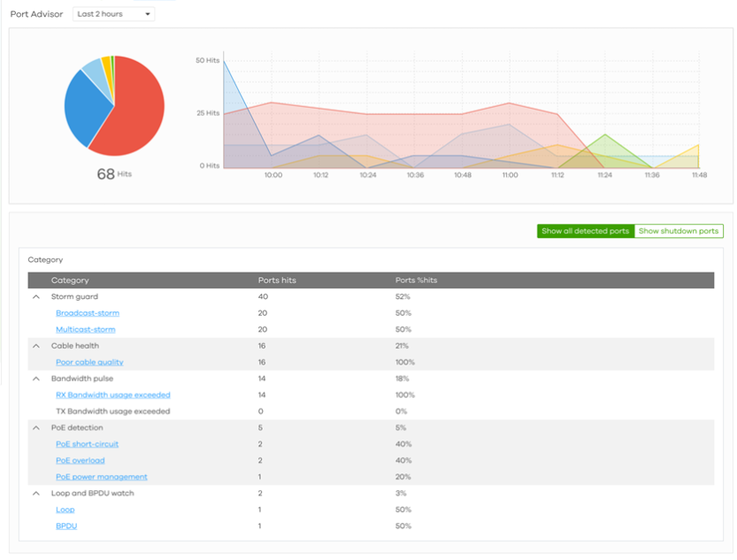Click Show all detected ports button
The image size is (737, 560).
coord(585,231)
